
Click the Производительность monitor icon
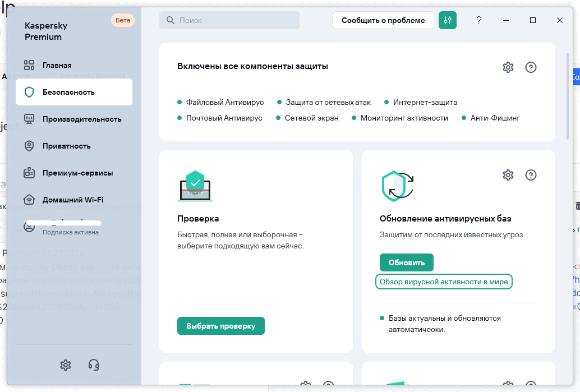click(29, 119)
